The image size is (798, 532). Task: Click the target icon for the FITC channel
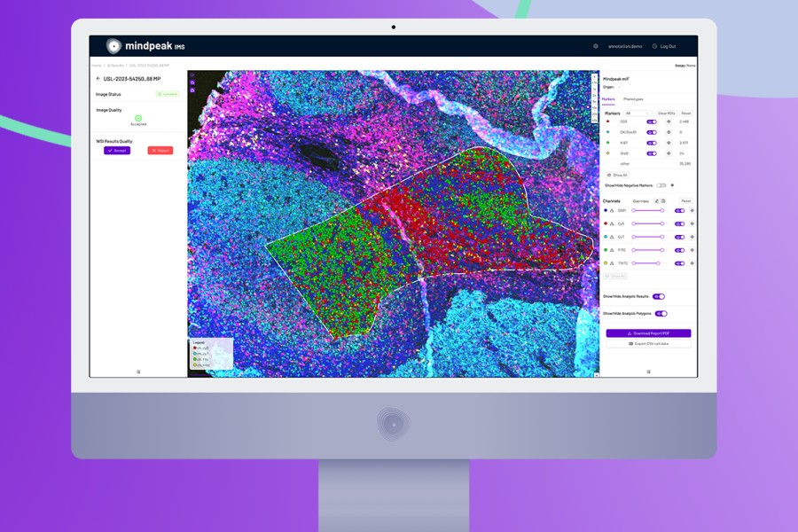click(692, 250)
